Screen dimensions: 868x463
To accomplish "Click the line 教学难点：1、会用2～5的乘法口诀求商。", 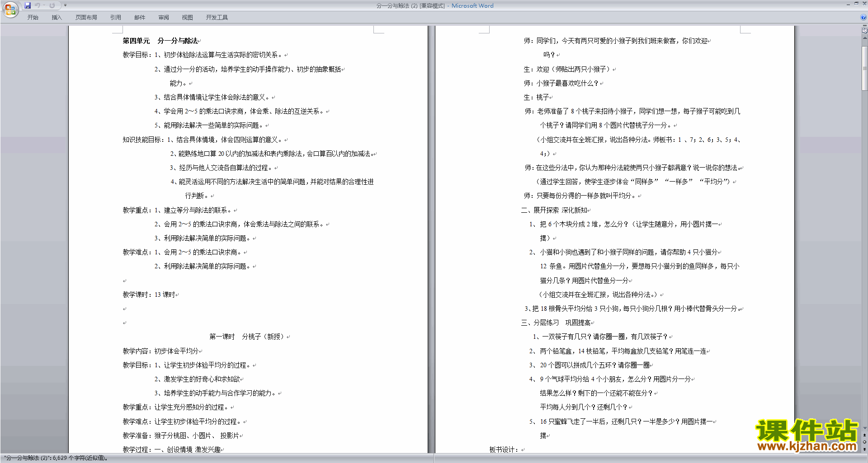I will click(x=183, y=252).
